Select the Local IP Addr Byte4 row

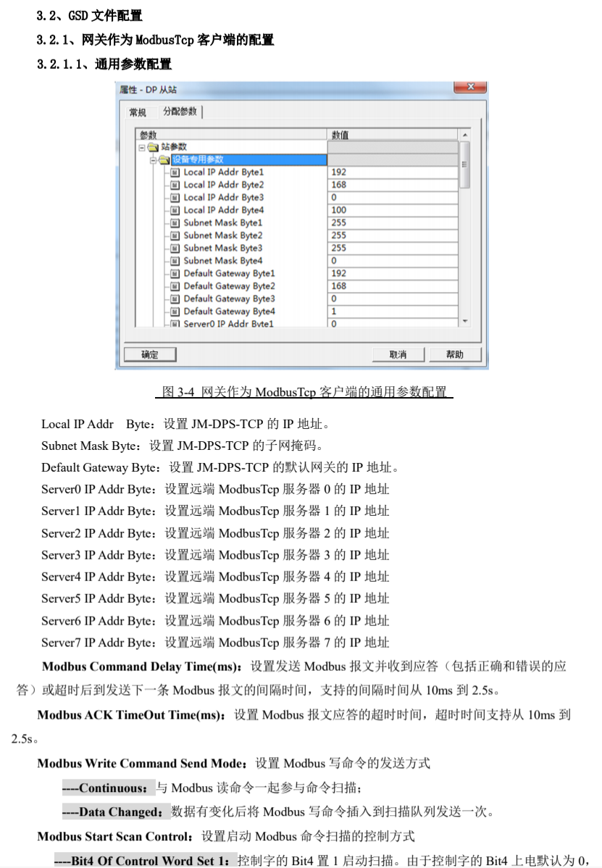tap(224, 210)
